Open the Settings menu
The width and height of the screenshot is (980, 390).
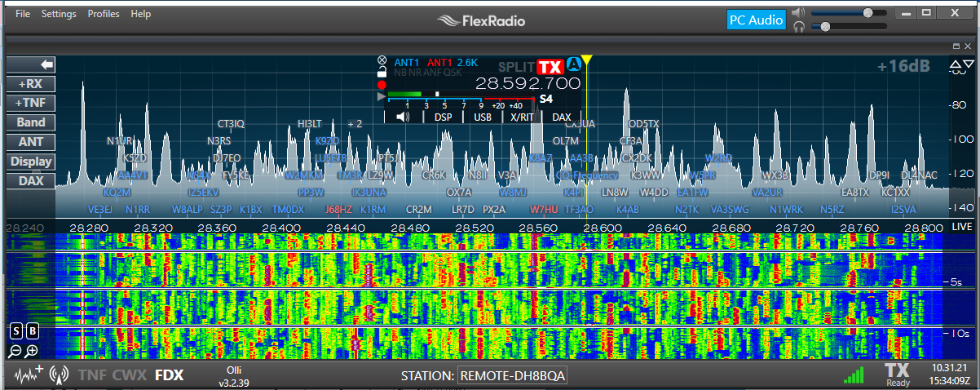click(x=59, y=14)
